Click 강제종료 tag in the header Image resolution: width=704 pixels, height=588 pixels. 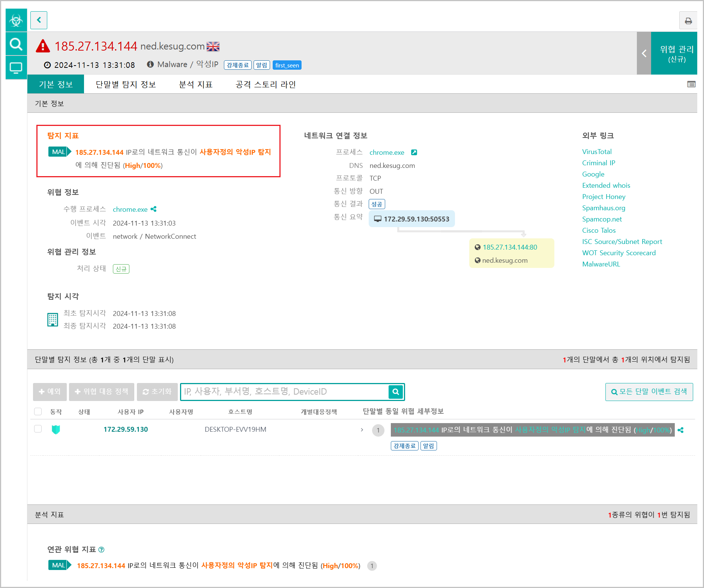coord(238,65)
